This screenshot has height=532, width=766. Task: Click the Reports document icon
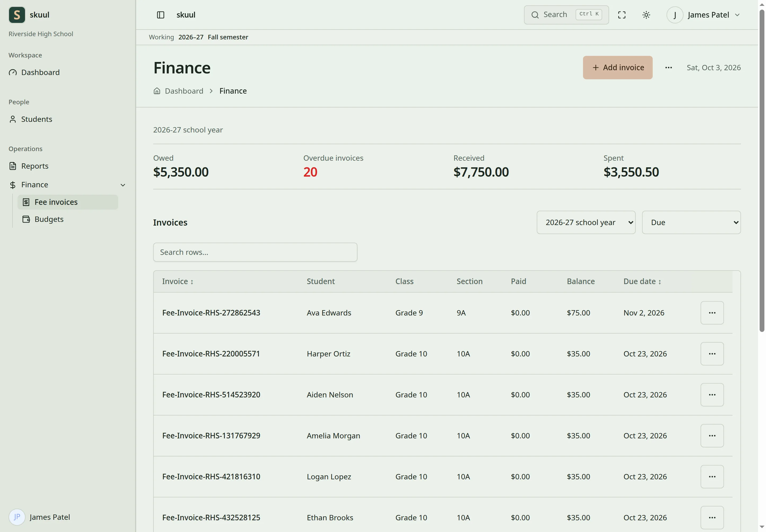[13, 166]
